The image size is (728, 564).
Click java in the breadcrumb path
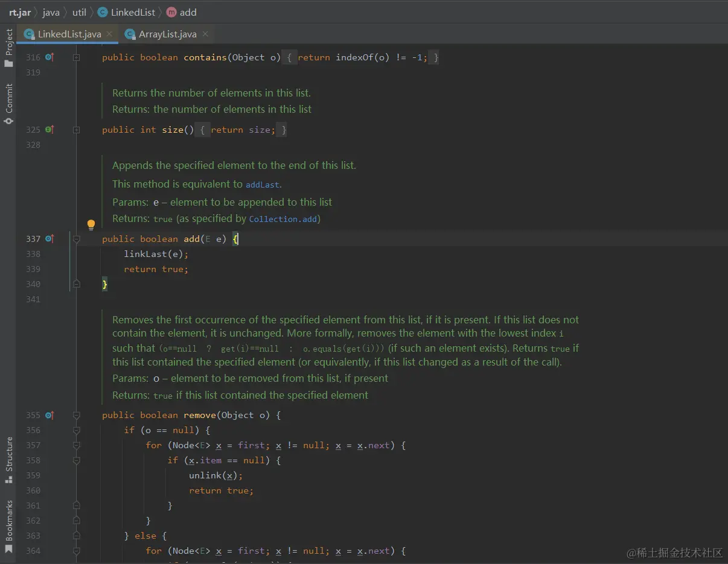pyautogui.click(x=51, y=12)
